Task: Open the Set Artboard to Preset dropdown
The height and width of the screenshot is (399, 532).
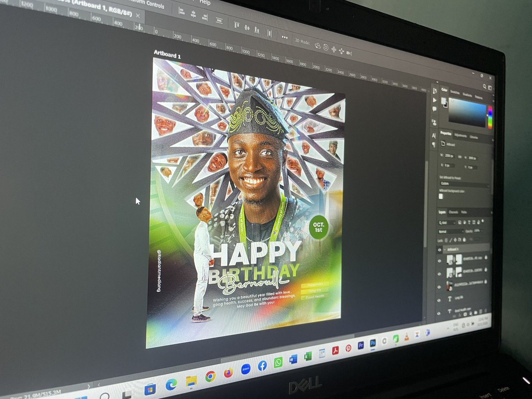Action: click(x=464, y=184)
